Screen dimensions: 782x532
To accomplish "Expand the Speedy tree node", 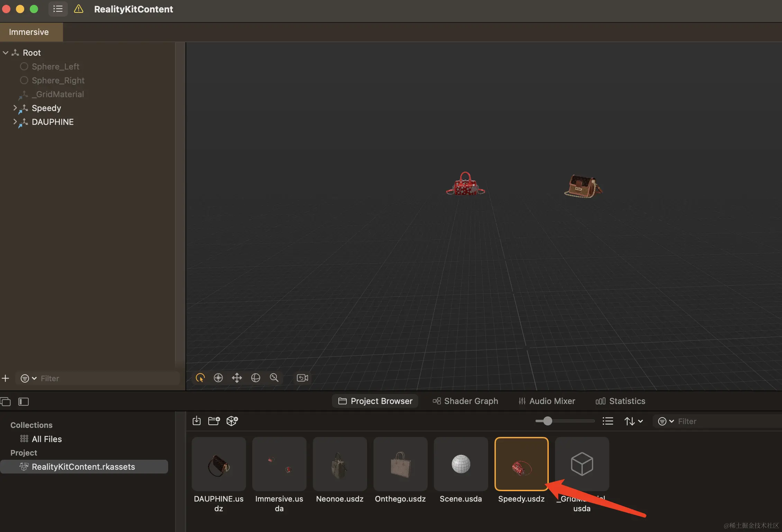I will pos(15,108).
